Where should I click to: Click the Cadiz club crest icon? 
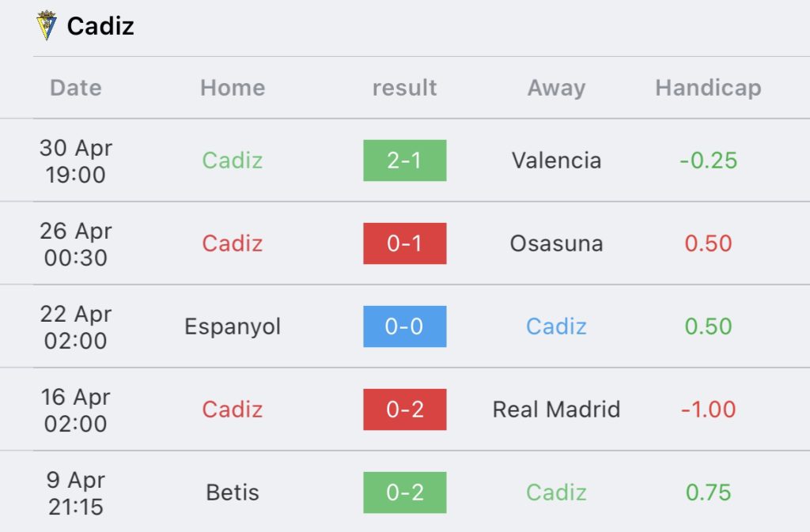click(x=47, y=25)
